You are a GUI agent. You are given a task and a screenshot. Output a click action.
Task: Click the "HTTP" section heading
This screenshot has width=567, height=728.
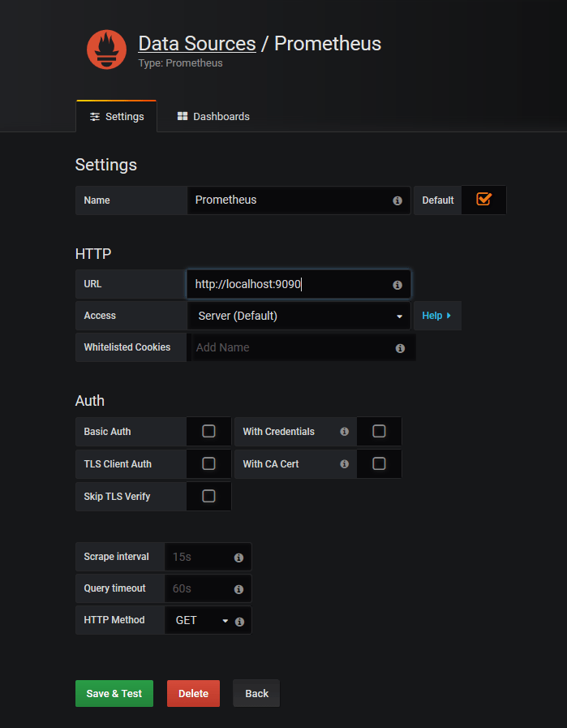[x=93, y=254]
